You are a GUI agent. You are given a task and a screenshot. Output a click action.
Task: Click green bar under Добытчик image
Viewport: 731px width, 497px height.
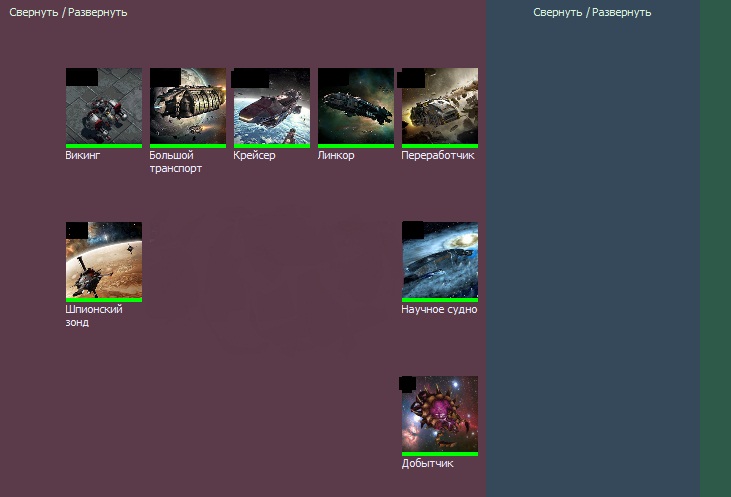(440, 454)
